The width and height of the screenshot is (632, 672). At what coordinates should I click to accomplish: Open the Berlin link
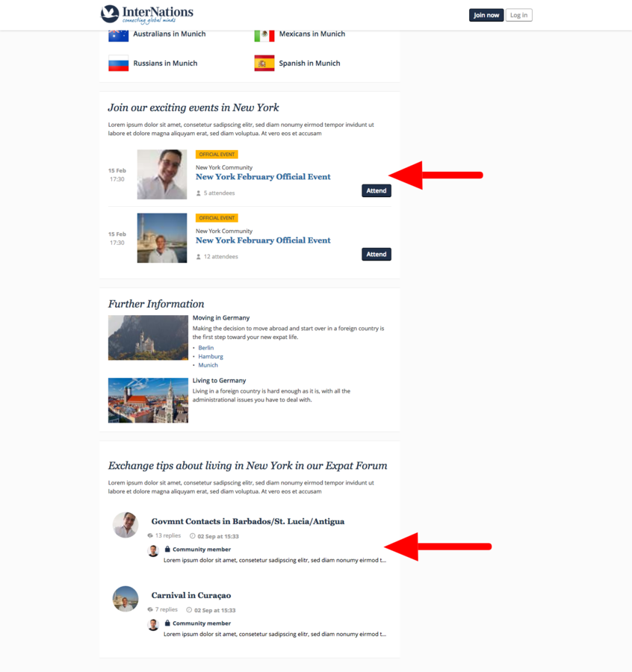point(205,347)
